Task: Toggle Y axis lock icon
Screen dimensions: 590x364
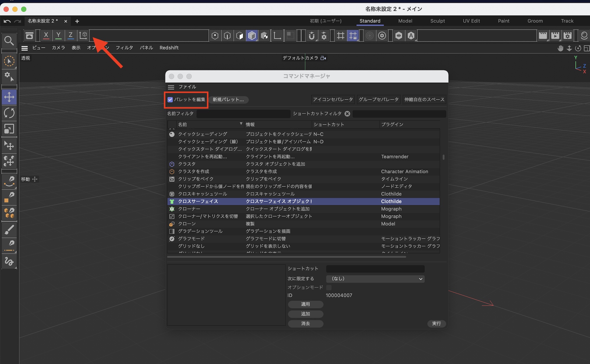Action: click(58, 36)
